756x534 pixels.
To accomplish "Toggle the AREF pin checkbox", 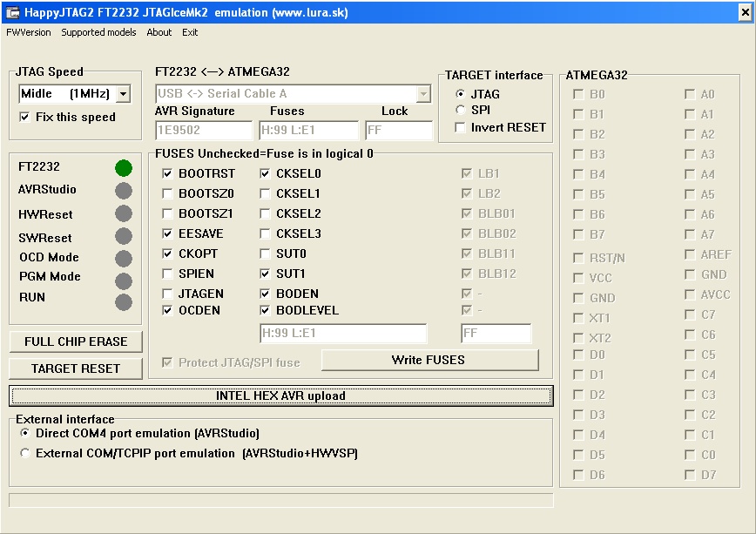I will [690, 254].
